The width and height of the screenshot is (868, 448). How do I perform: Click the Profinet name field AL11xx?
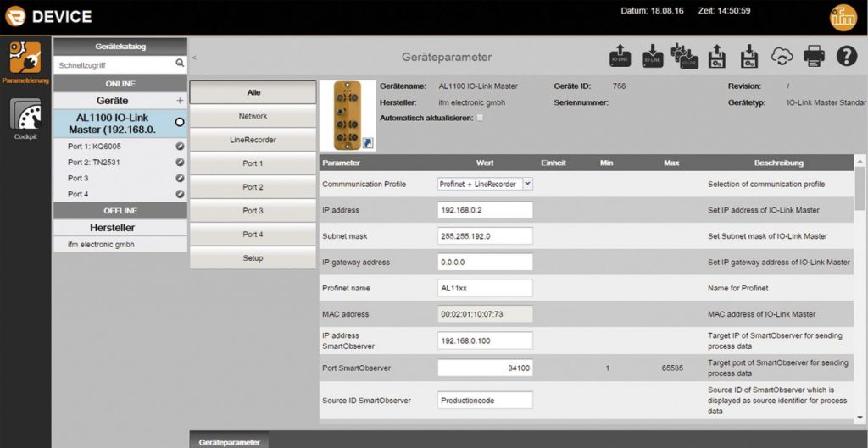[485, 288]
